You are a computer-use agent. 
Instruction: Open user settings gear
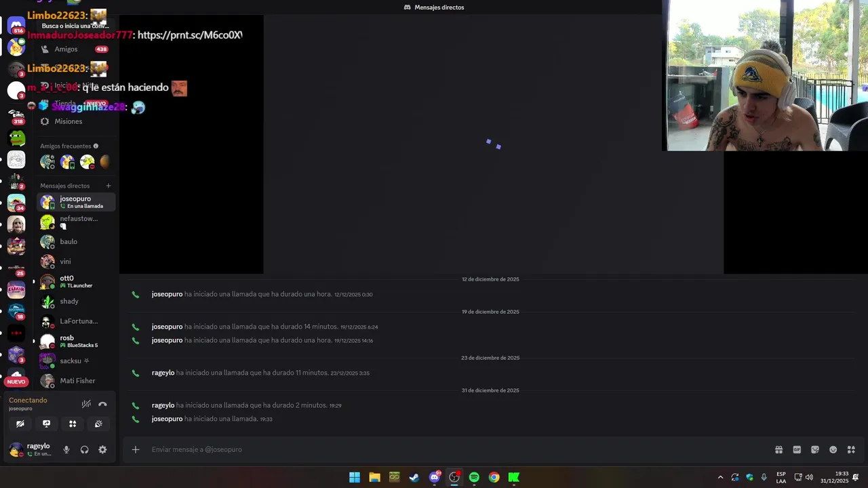[102, 449]
